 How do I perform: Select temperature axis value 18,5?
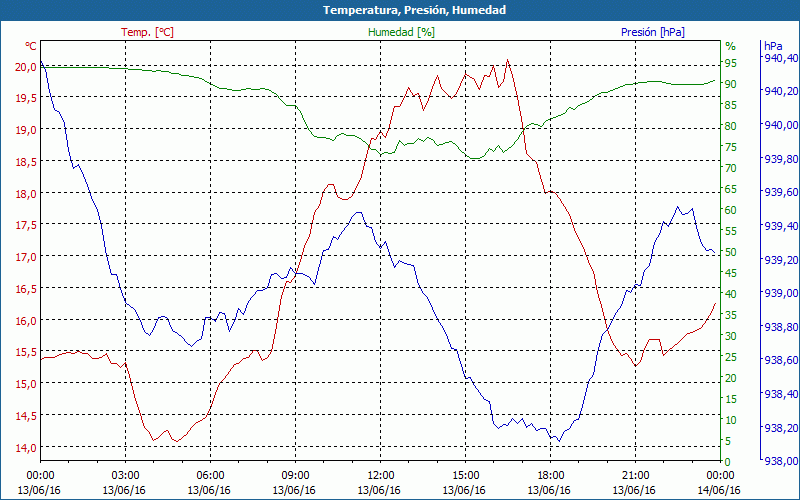26,162
